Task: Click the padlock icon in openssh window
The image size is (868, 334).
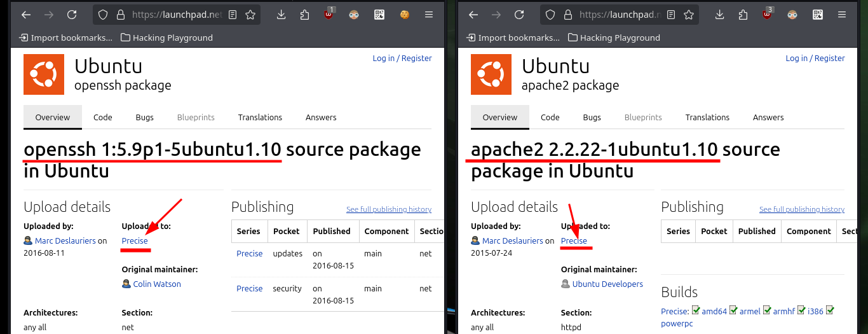Action: tap(122, 14)
